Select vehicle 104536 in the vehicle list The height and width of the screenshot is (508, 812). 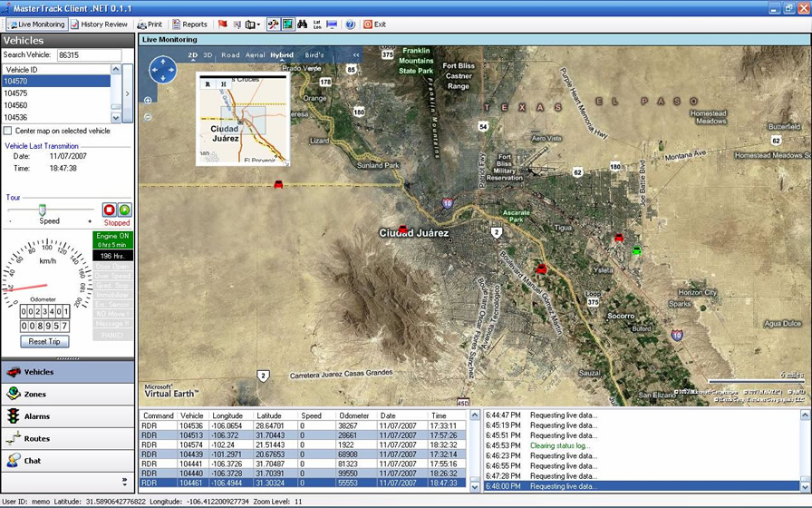click(56, 117)
